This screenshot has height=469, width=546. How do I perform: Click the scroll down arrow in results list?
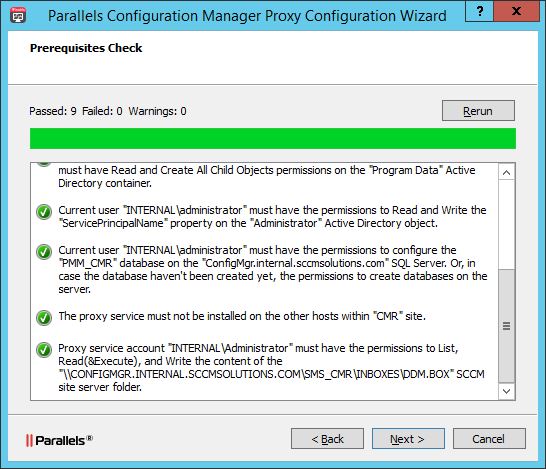507,391
